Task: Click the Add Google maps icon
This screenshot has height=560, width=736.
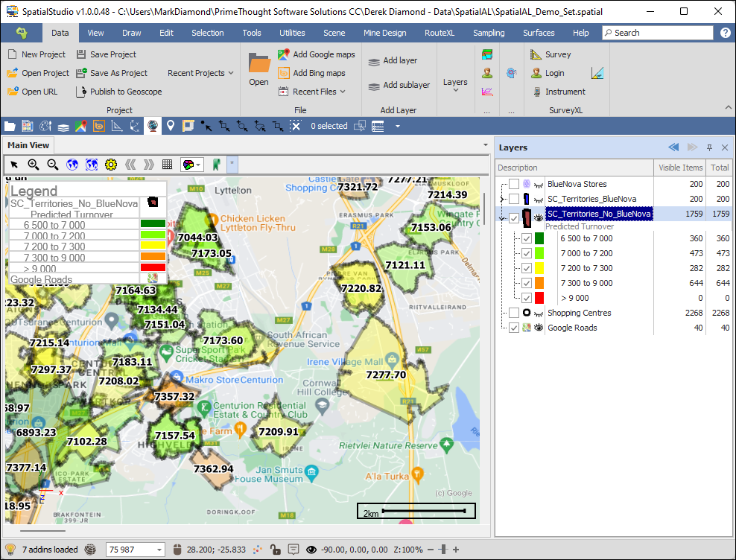Action: click(x=283, y=54)
